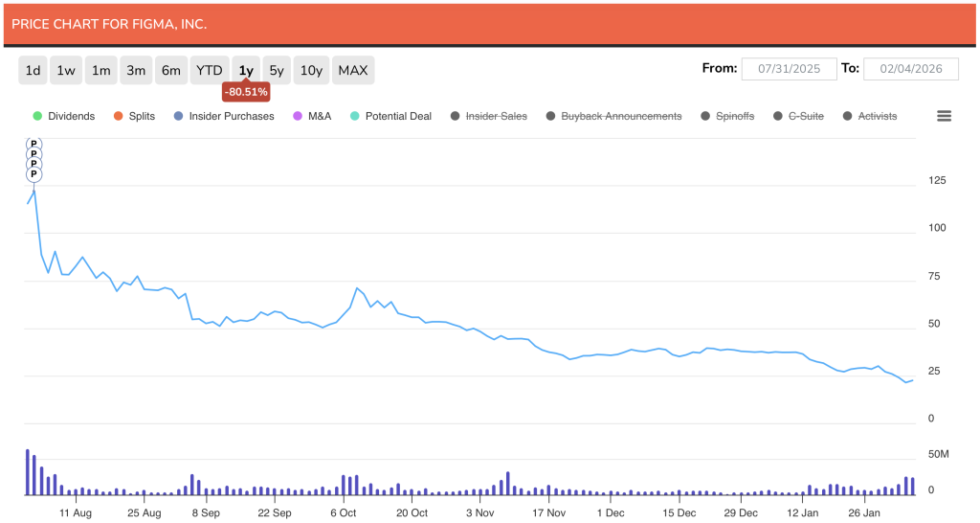
Task: Switch to 1m time range
Action: pos(101,70)
